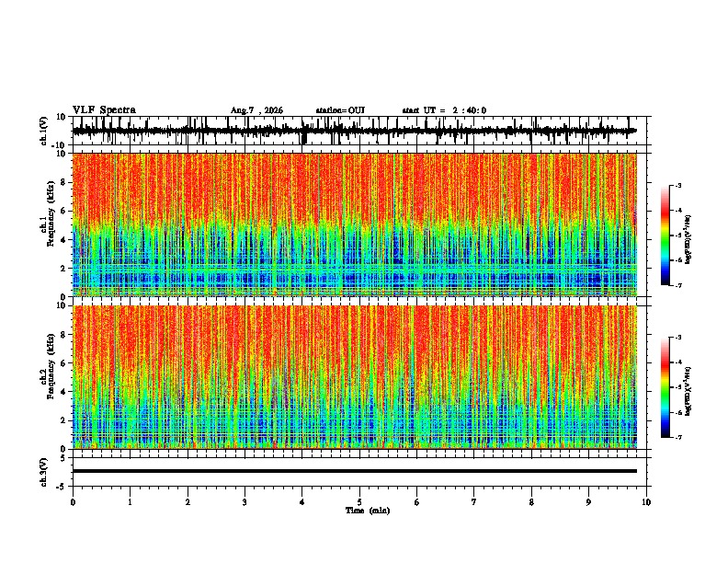728x563 pixels.
Task: Click time axis tick label "0"
Action: tap(73, 502)
